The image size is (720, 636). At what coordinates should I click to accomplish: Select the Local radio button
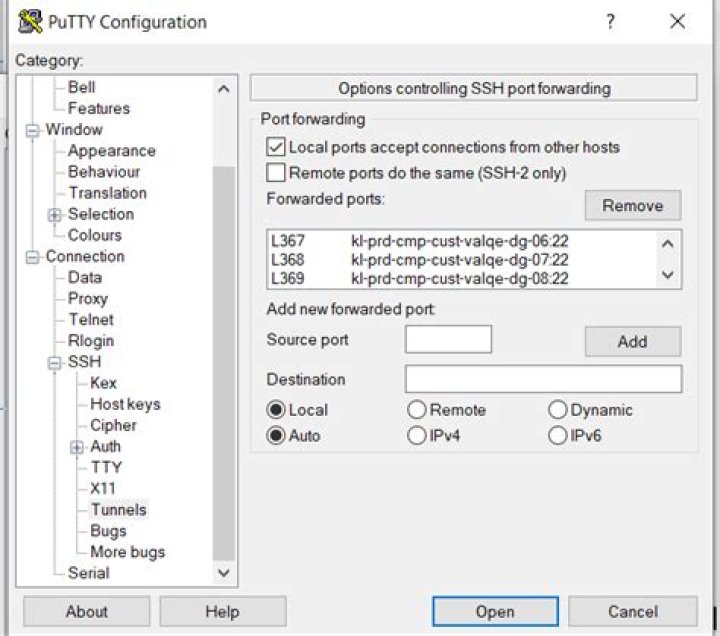click(276, 410)
